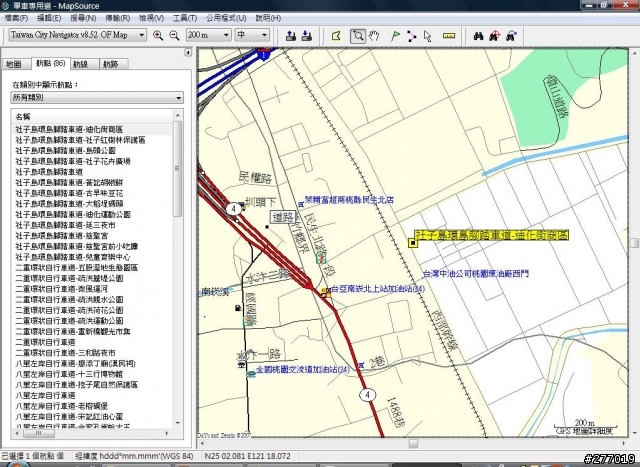Image resolution: width=640 pixels, height=467 pixels.
Task: Open the 檢視(V) menu
Action: click(x=151, y=18)
